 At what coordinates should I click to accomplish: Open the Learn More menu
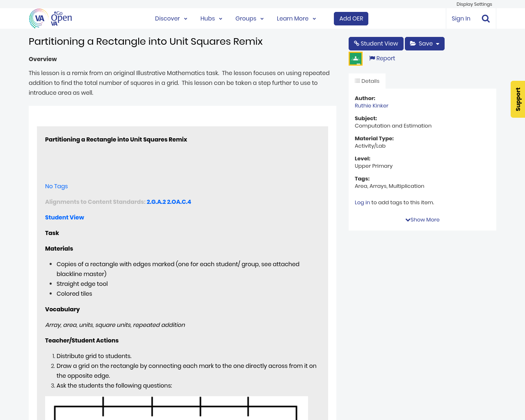[296, 18]
